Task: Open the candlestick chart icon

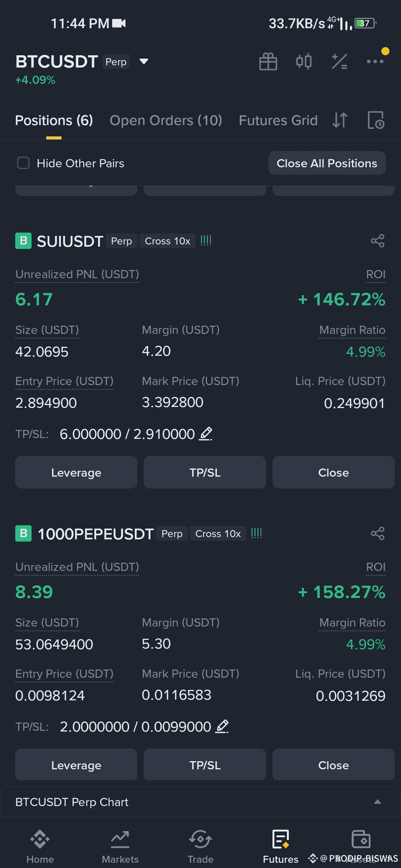Action: (x=304, y=61)
